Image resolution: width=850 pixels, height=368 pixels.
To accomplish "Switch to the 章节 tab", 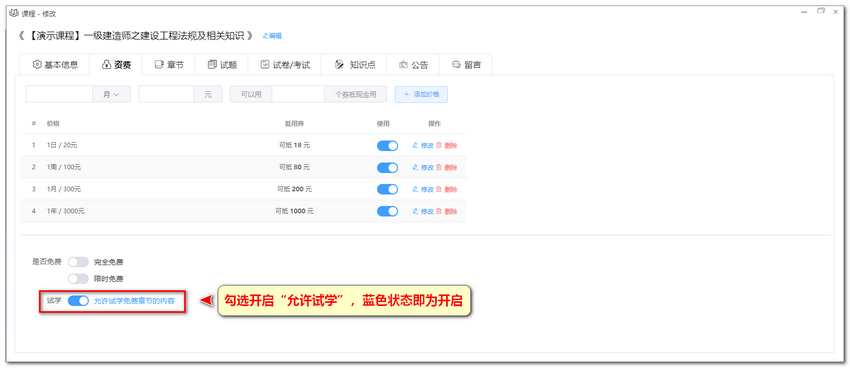I will click(169, 64).
